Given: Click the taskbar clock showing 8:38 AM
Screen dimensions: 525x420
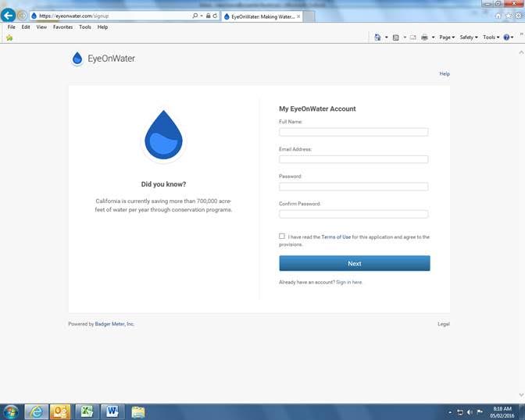Looking at the screenshot, I should [502, 412].
